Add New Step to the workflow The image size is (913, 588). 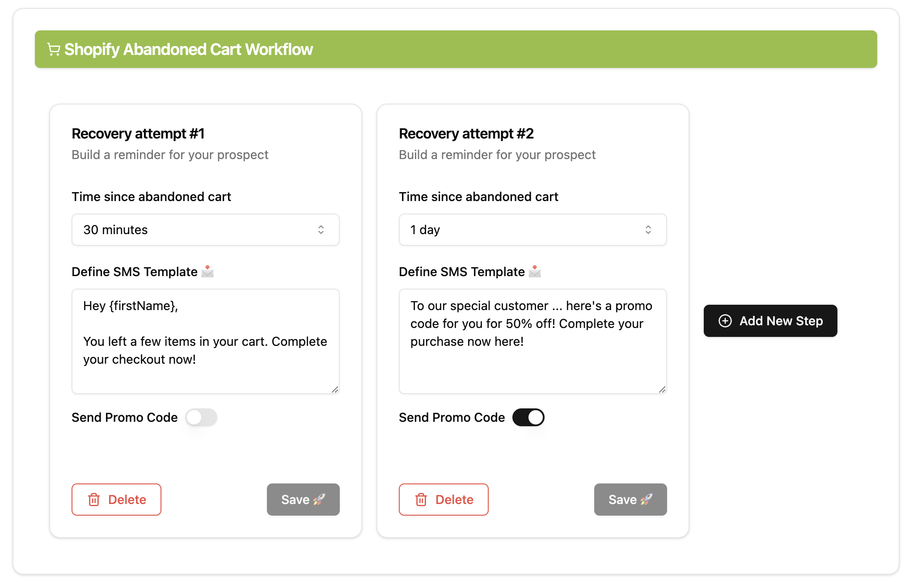[x=770, y=321]
